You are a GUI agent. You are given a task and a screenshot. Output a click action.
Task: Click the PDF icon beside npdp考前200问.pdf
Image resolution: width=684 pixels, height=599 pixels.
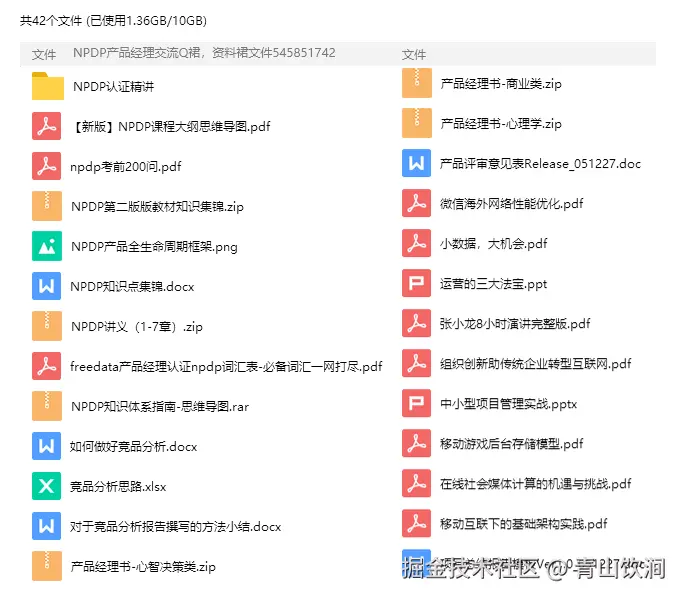click(47, 166)
